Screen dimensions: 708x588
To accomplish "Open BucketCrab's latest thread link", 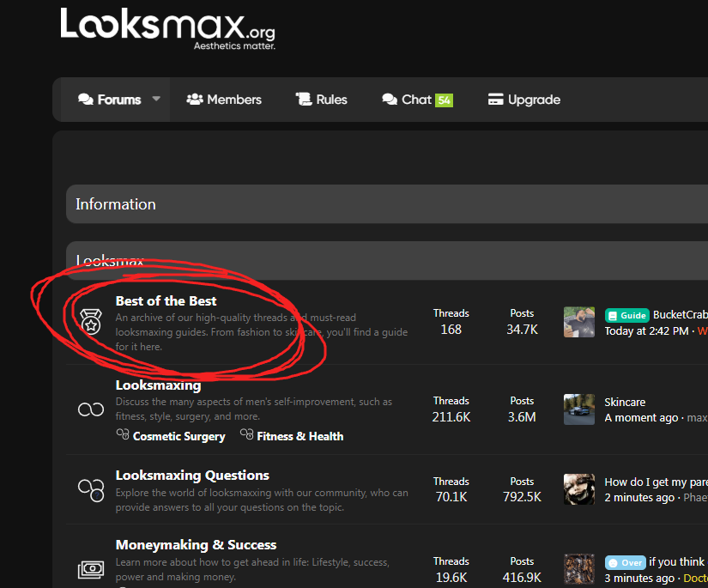I will 680,315.
